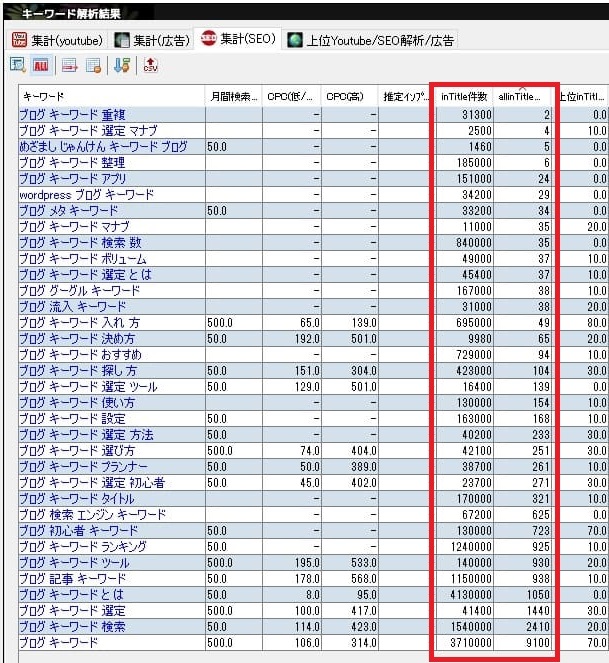Sort by the 月間検索 column header
Screen dimensions: 609x663
pos(234,96)
